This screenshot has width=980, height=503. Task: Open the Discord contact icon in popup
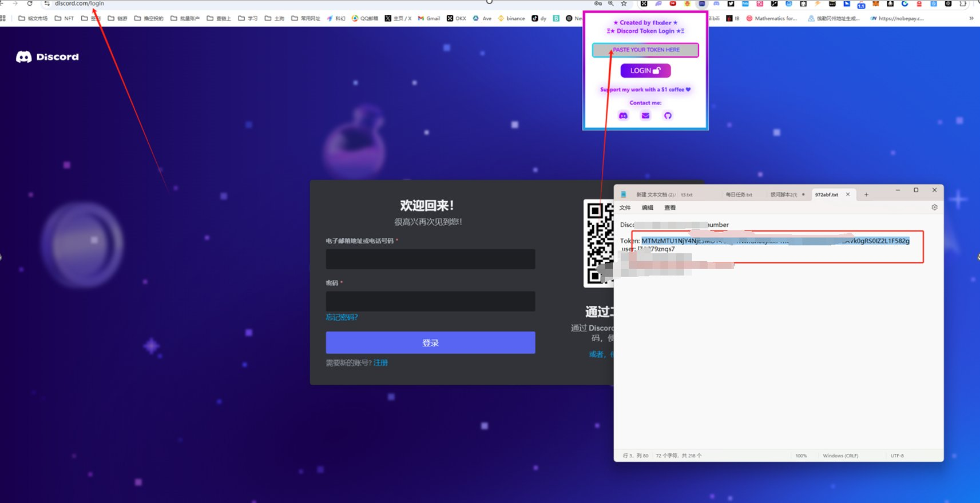coord(624,115)
